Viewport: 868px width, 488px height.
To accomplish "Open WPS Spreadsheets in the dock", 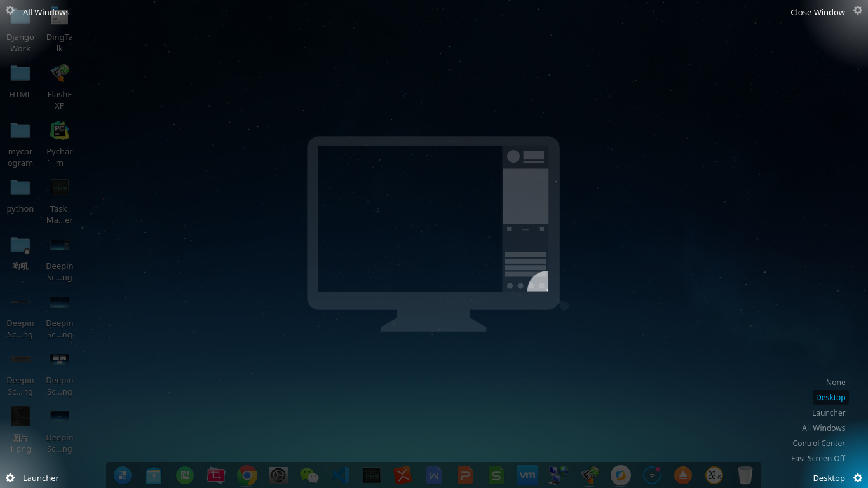I will coord(496,475).
